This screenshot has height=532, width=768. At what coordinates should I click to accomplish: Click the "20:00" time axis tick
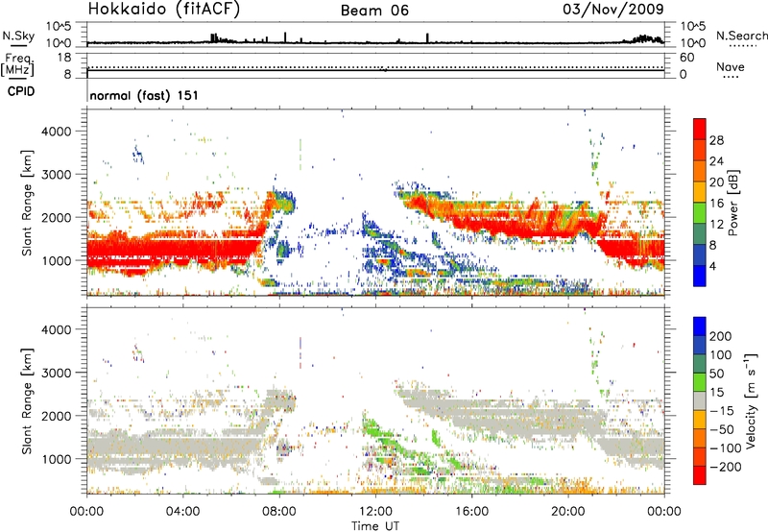click(x=567, y=512)
